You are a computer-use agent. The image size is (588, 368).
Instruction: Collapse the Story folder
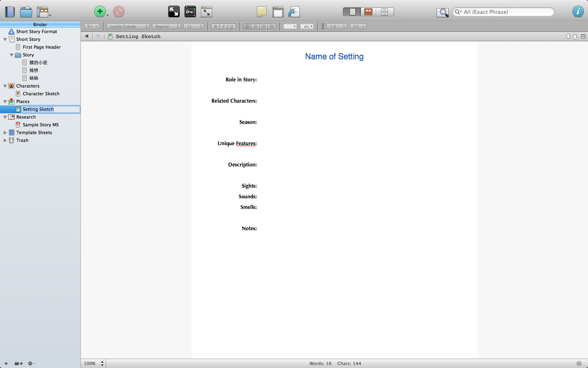pyautogui.click(x=11, y=55)
